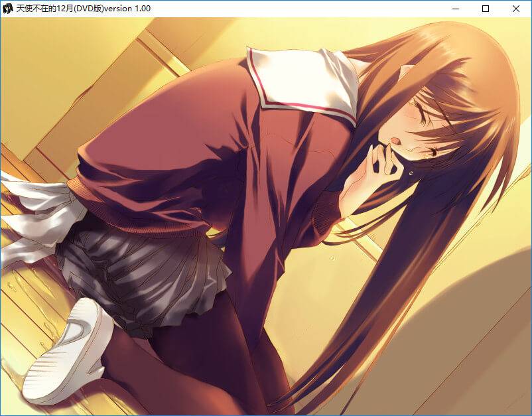Click the "version 1.00" text in title bar
This screenshot has width=532, height=416.
[x=127, y=9]
